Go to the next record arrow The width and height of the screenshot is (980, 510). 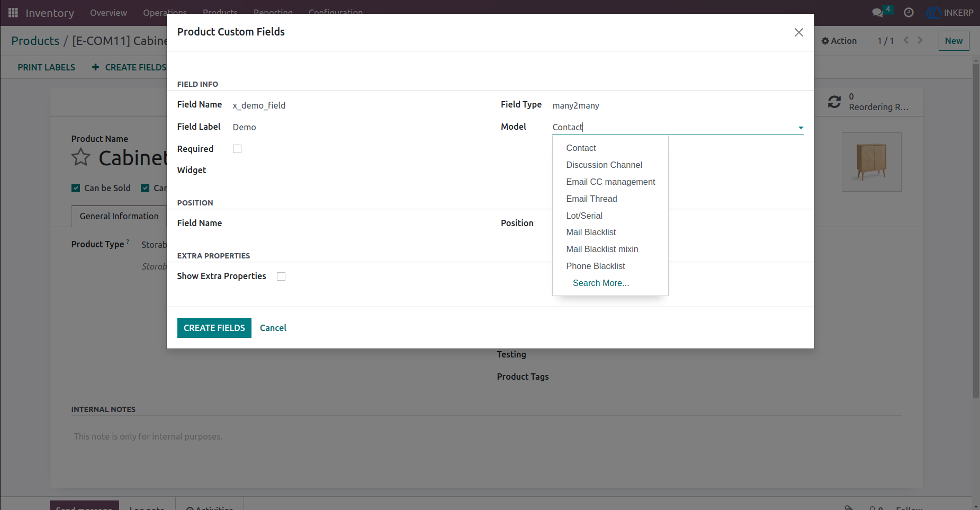click(920, 40)
